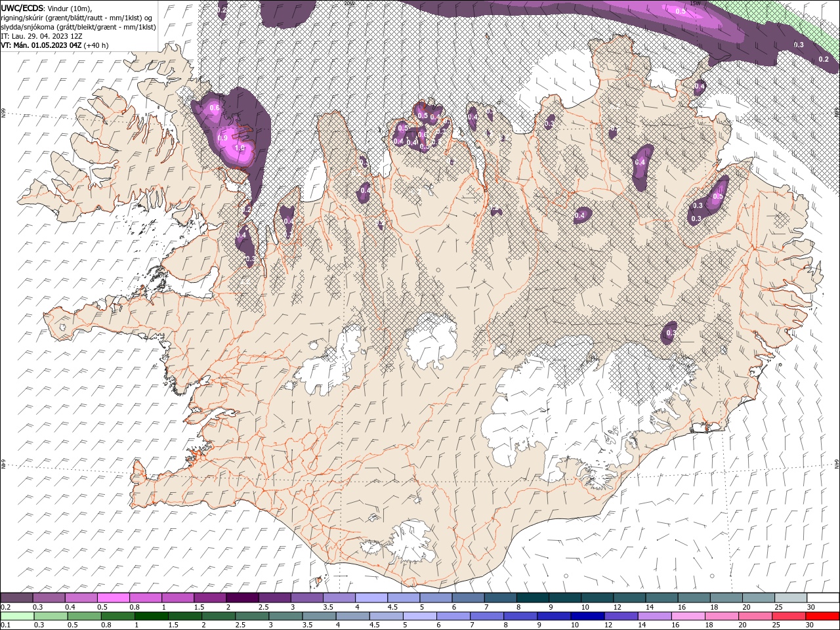Select the bright red swatch after 30 on lower scale
Viewport: 840px width, 630px height.
[x=822, y=616]
